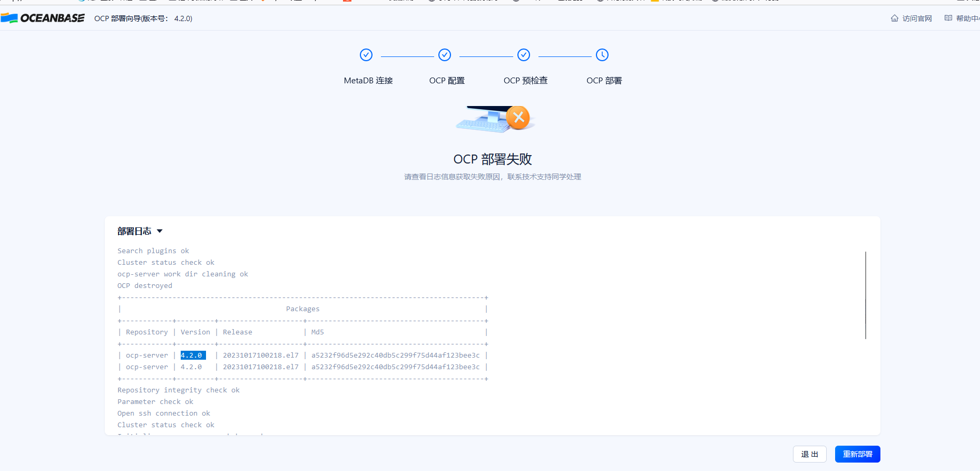980x471 pixels.
Task: Click the OCP 部署 step label
Action: click(x=604, y=81)
